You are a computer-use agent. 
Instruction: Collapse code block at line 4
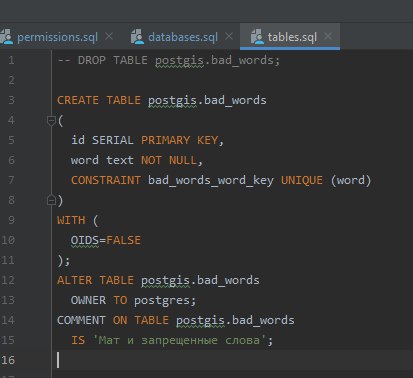pos(51,120)
